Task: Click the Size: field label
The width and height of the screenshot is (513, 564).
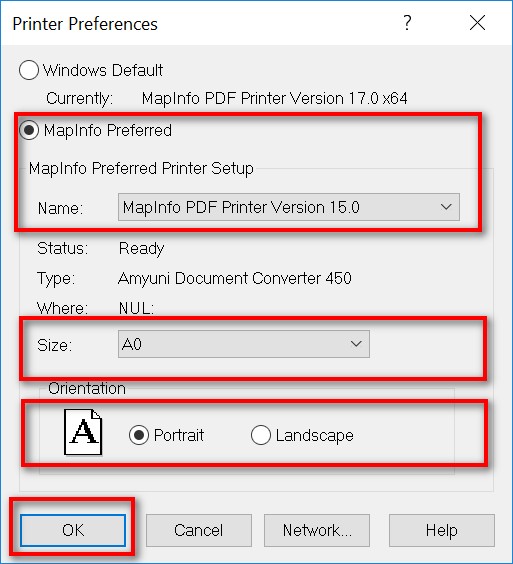Action: click(55, 345)
